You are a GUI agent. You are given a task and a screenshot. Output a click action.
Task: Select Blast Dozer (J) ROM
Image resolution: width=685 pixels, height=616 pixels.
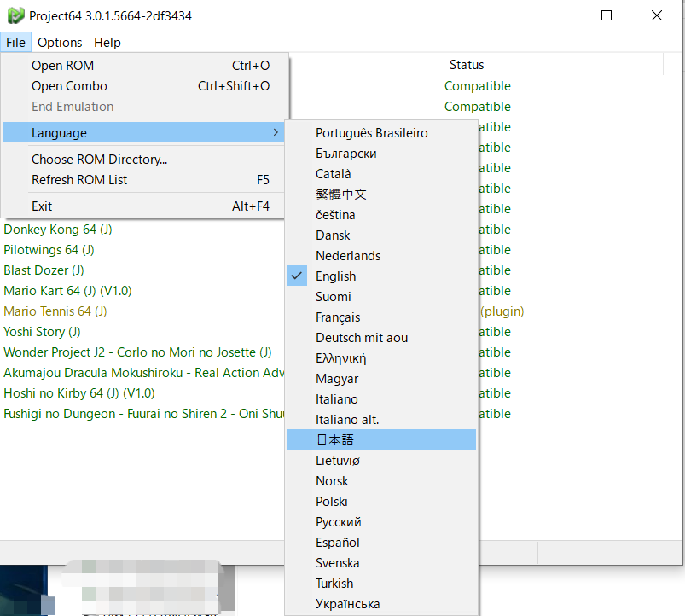pyautogui.click(x=44, y=270)
